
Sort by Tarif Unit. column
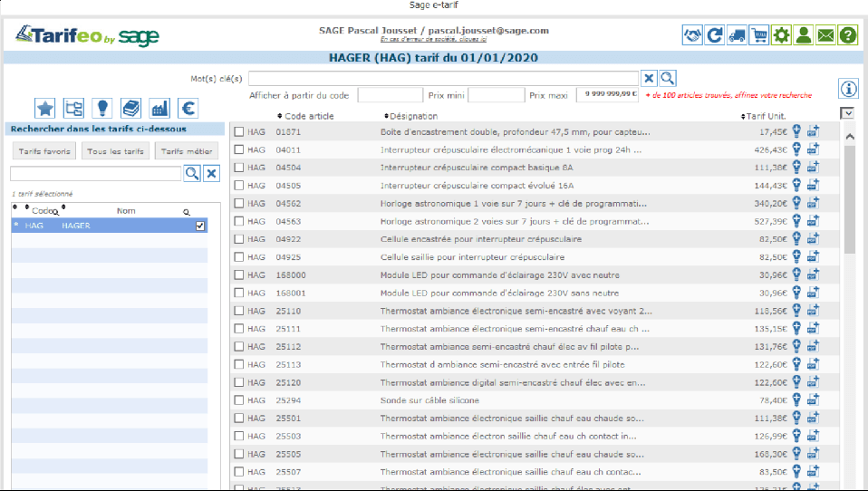point(762,116)
